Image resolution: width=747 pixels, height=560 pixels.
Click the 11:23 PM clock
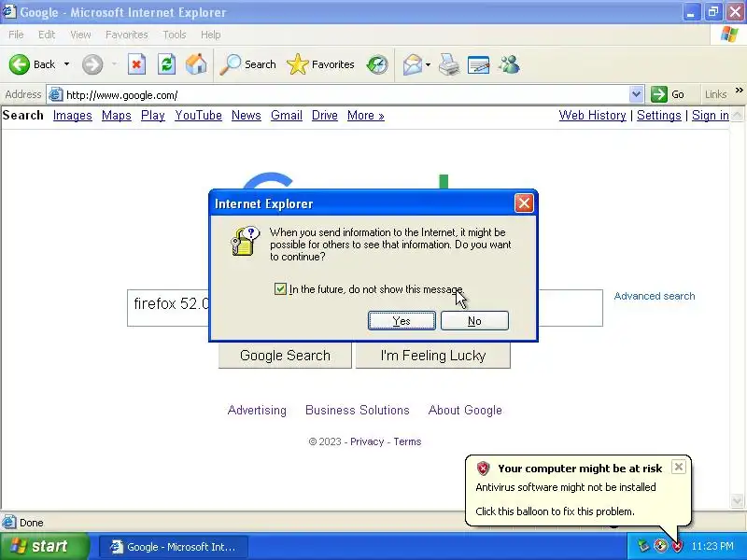tap(712, 546)
